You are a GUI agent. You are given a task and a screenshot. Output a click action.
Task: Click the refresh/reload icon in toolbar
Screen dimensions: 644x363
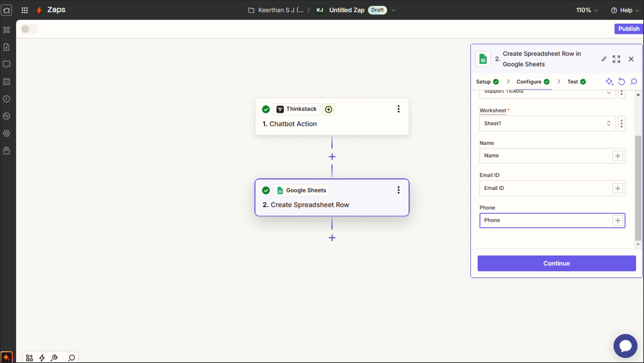tap(622, 81)
